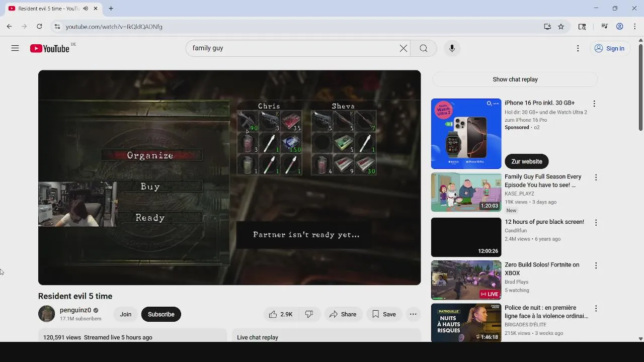Click the address bar URL

click(114, 27)
